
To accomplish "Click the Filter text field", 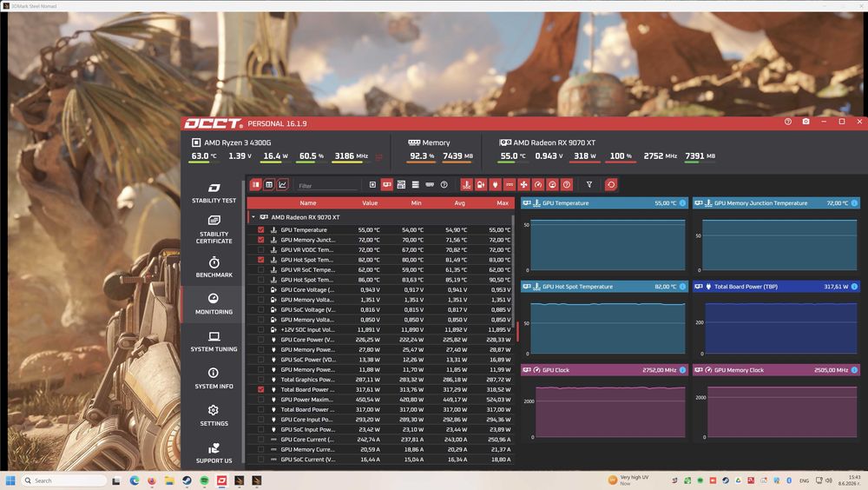I will [x=327, y=186].
